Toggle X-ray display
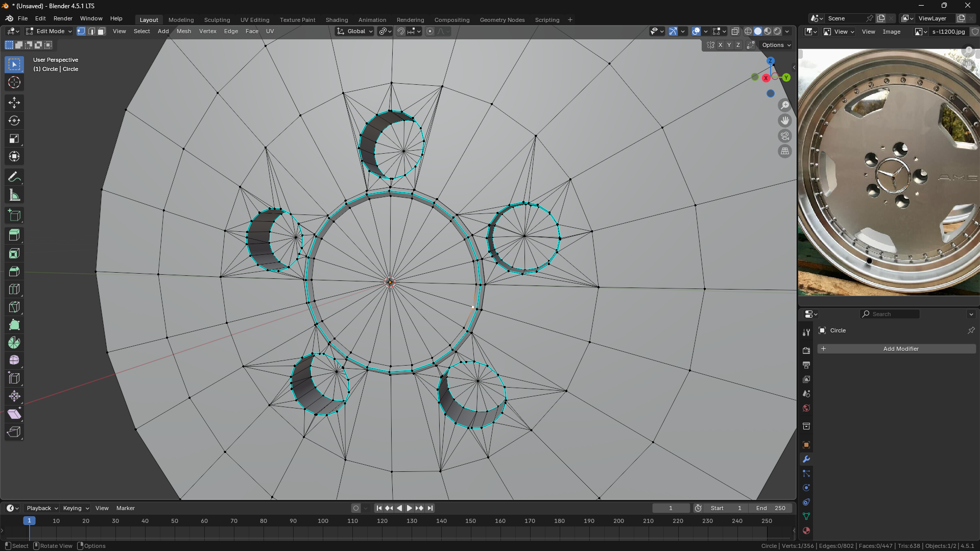 pyautogui.click(x=735, y=31)
